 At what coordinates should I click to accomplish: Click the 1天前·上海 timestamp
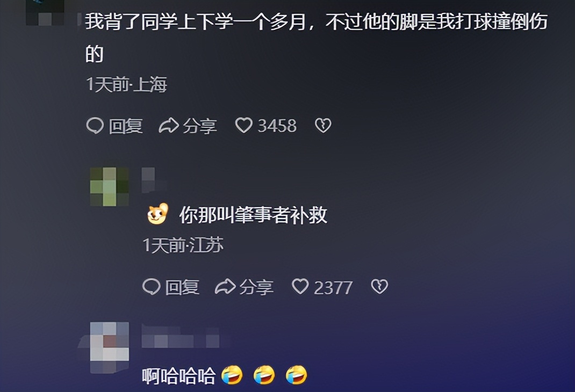pyautogui.click(x=126, y=84)
